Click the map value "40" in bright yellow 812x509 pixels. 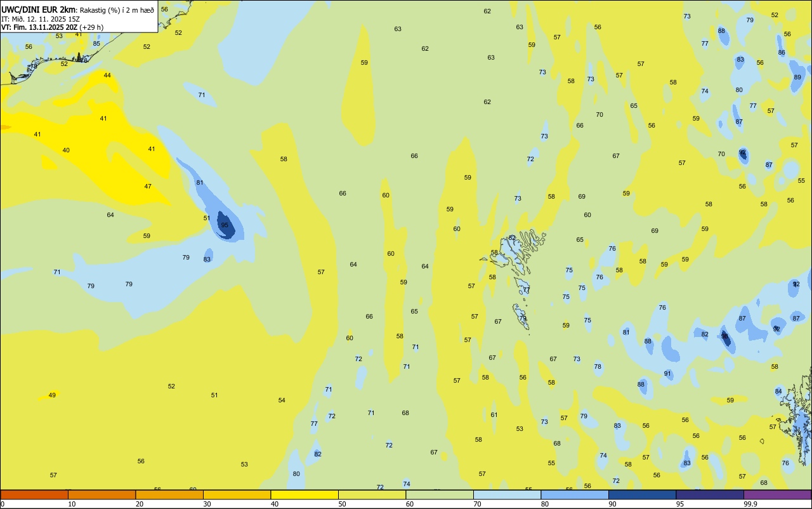pos(66,150)
